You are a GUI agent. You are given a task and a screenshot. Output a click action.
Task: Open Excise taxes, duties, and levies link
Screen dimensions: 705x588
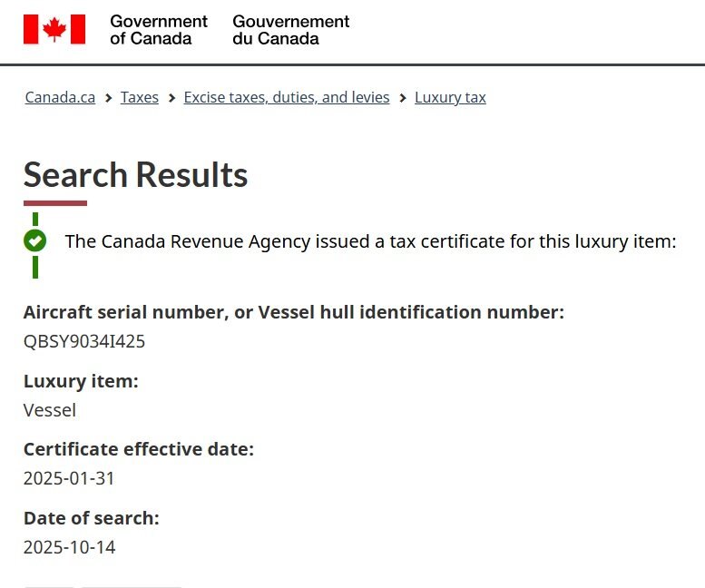(x=287, y=98)
